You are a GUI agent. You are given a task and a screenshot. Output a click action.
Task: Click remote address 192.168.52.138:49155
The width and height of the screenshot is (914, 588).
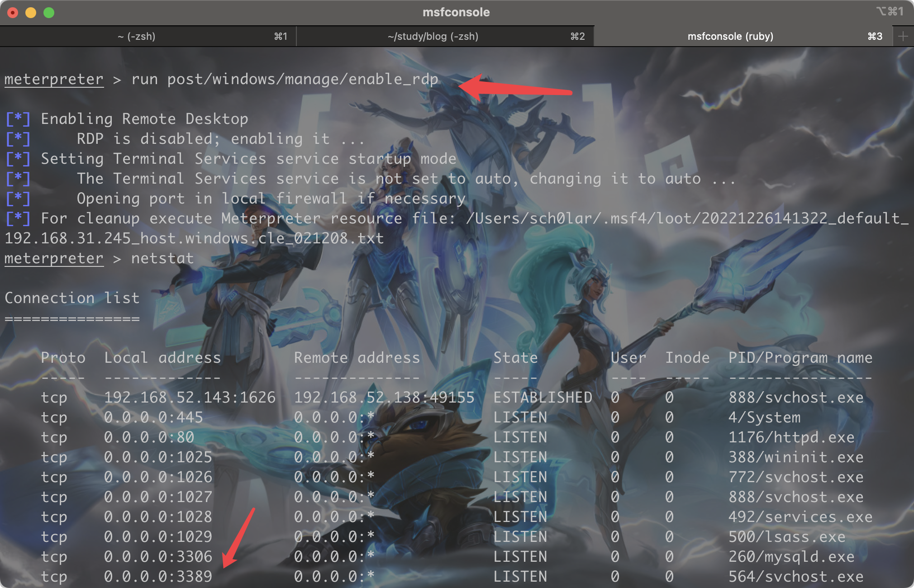click(384, 398)
